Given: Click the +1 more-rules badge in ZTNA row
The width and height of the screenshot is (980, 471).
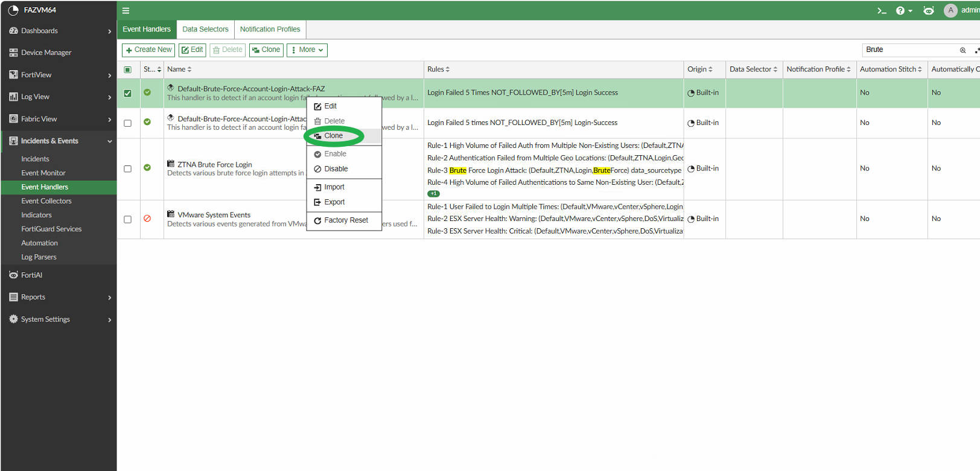Looking at the screenshot, I should (433, 194).
